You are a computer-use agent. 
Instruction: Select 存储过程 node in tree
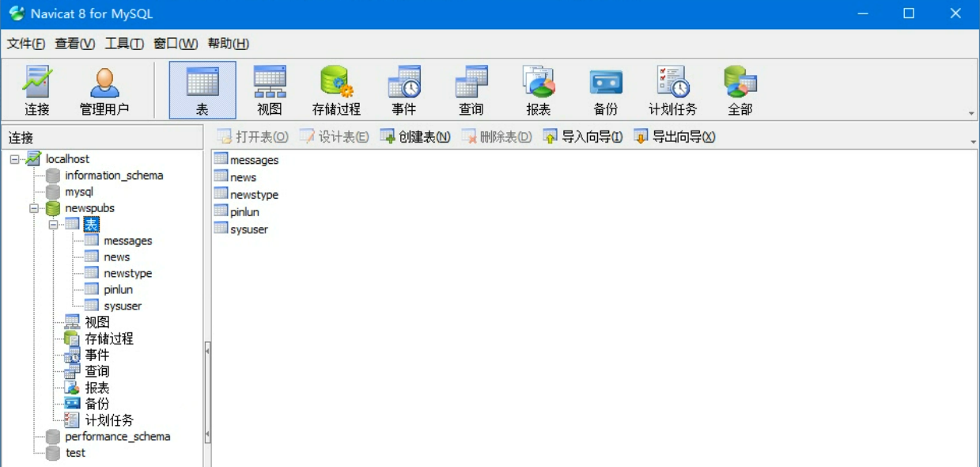[x=109, y=339]
